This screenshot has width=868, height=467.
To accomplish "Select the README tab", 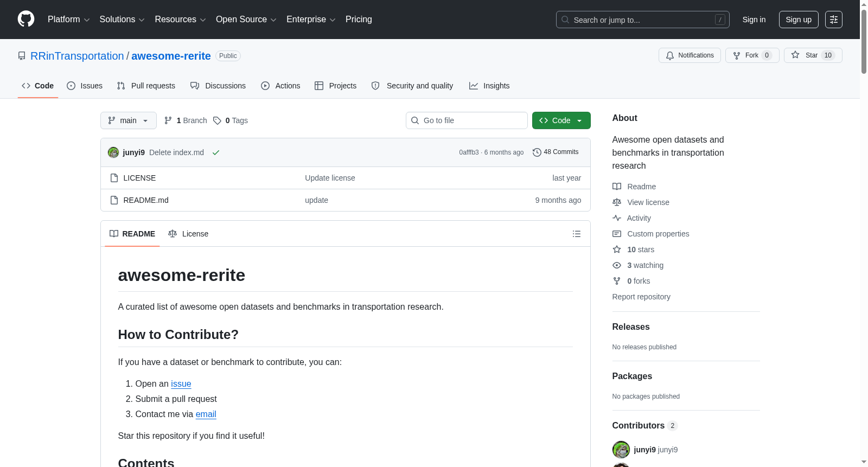I will [132, 234].
